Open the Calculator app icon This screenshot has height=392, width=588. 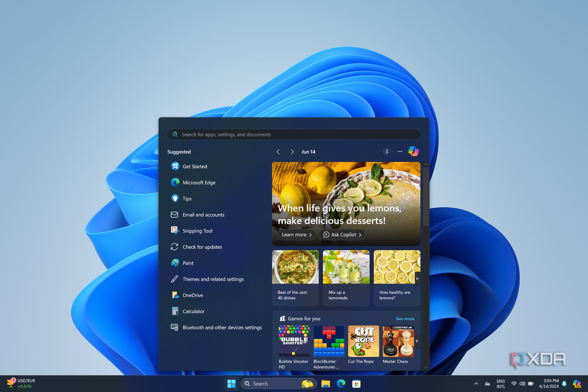point(175,311)
